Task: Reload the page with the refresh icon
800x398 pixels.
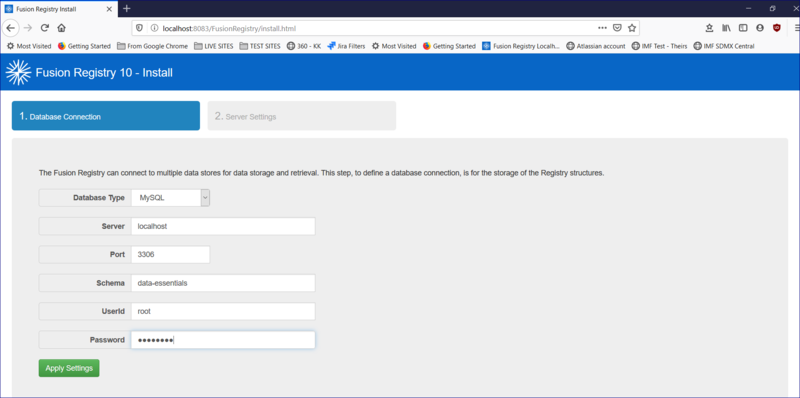Action: [45, 28]
